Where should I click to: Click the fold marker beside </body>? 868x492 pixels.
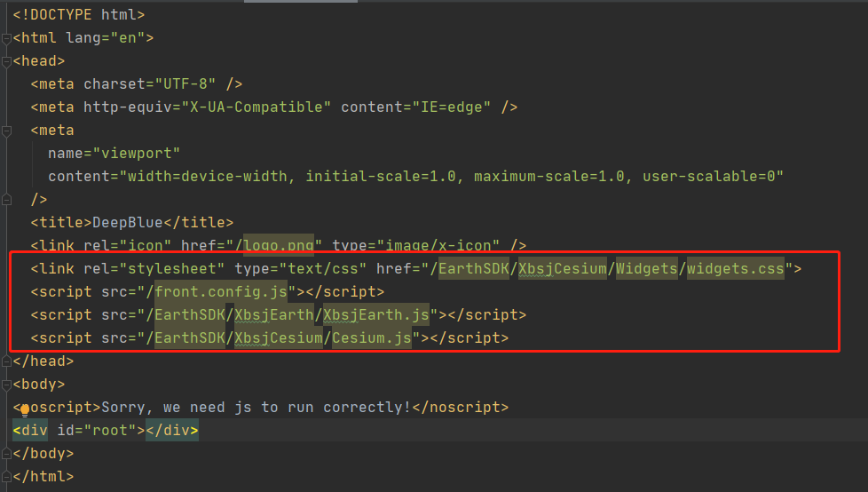pos(6,454)
